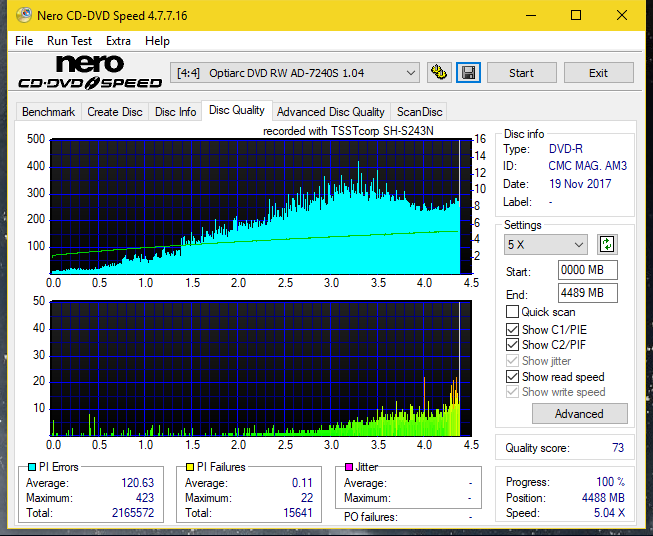The height and width of the screenshot is (536, 653).
Task: Click the Speed value 5.04 X
Action: [609, 513]
